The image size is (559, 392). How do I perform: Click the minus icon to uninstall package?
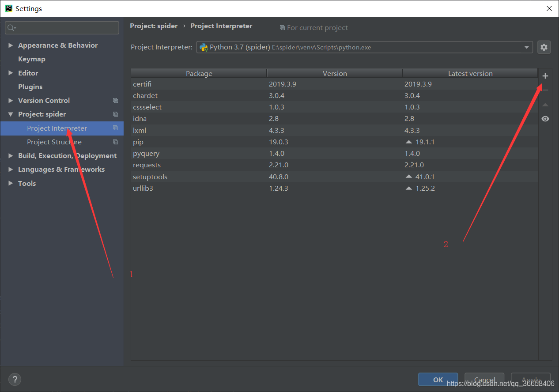point(545,90)
